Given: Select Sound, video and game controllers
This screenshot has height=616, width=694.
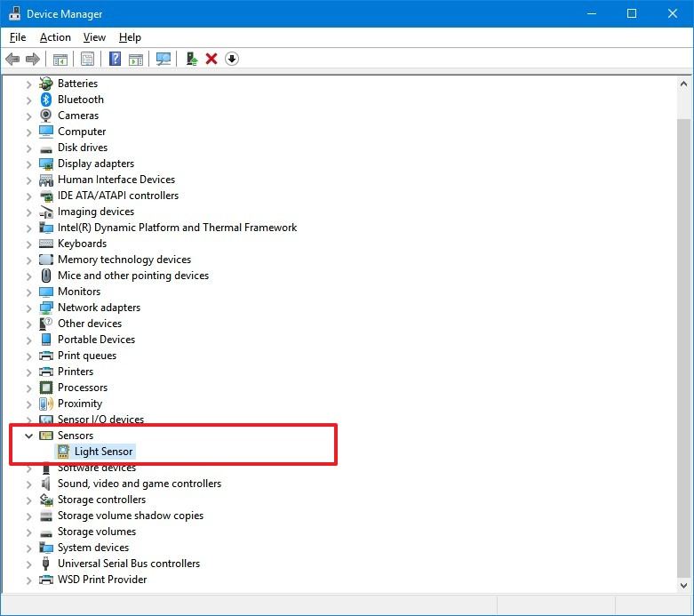Looking at the screenshot, I should click(x=139, y=484).
